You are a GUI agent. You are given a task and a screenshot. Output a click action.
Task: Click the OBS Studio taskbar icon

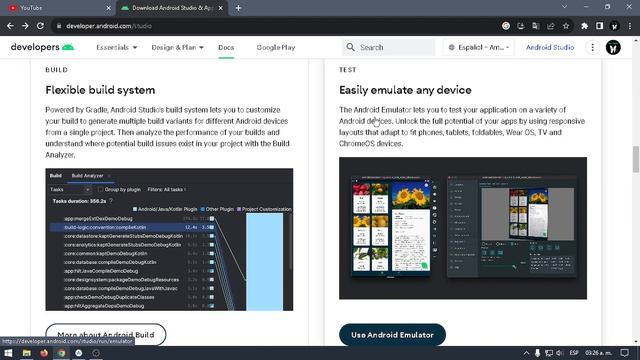tap(96, 353)
